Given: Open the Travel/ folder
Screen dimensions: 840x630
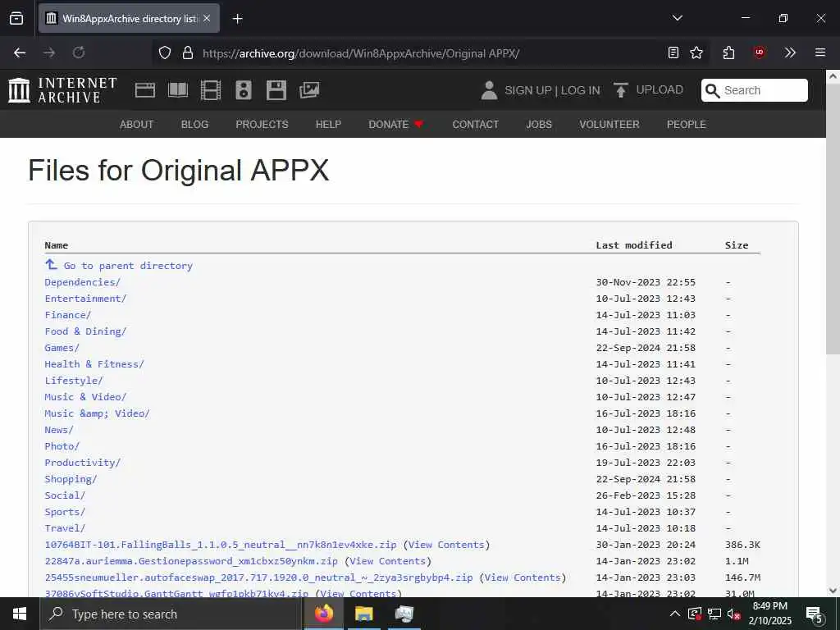Looking at the screenshot, I should coord(65,528).
